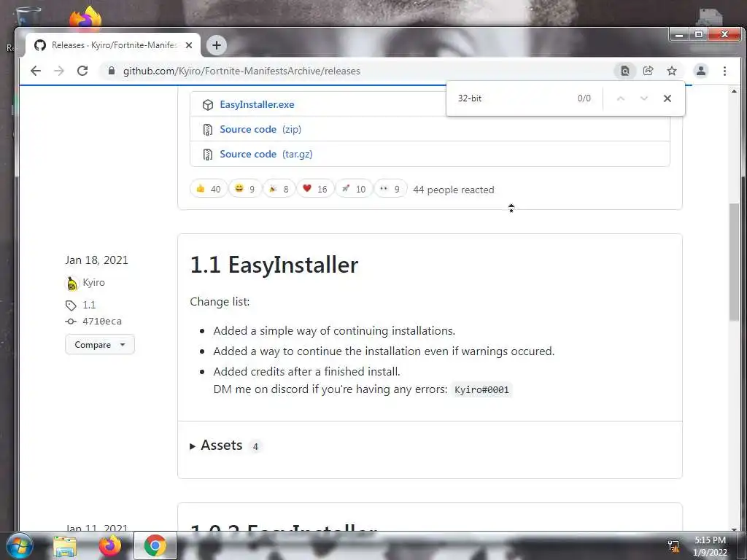This screenshot has height=560, width=747.
Task: Click the share page icon in toolbar
Action: click(x=648, y=71)
